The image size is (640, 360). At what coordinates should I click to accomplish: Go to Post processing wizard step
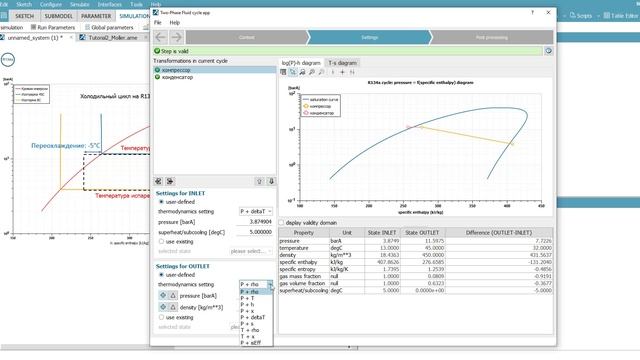point(492,37)
